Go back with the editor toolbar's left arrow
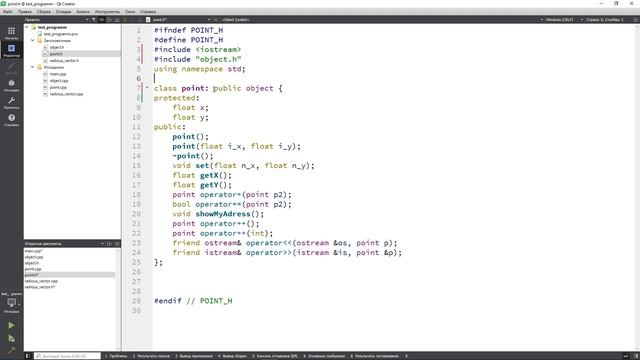The width and height of the screenshot is (640, 360). [125, 20]
